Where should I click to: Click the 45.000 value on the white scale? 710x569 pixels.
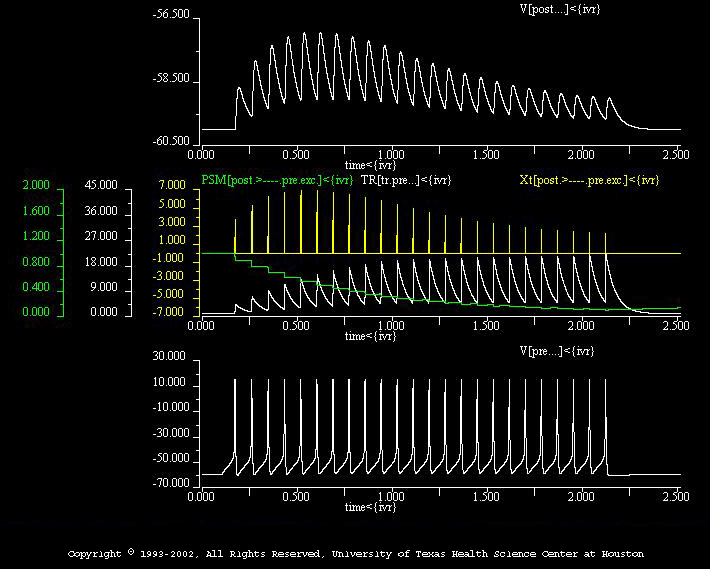coord(103,186)
